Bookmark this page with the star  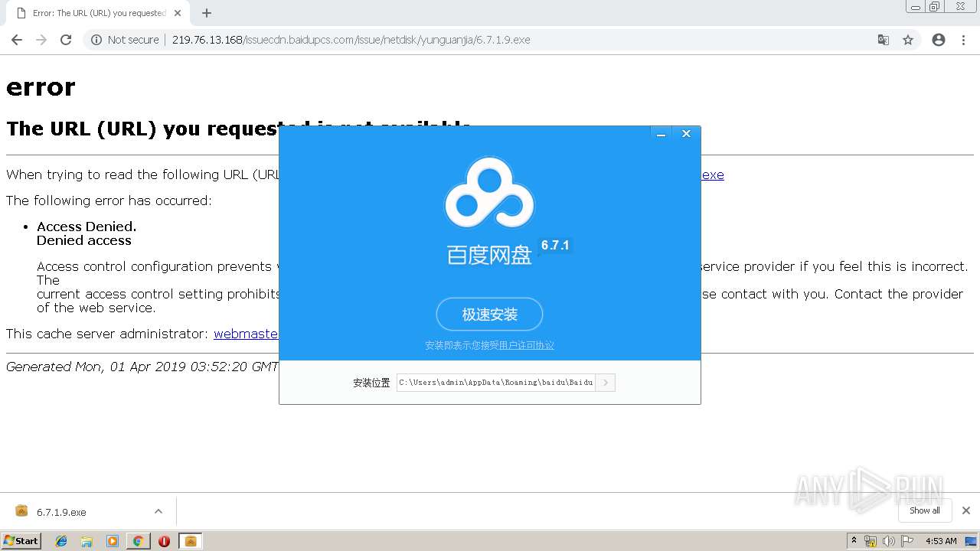(908, 40)
